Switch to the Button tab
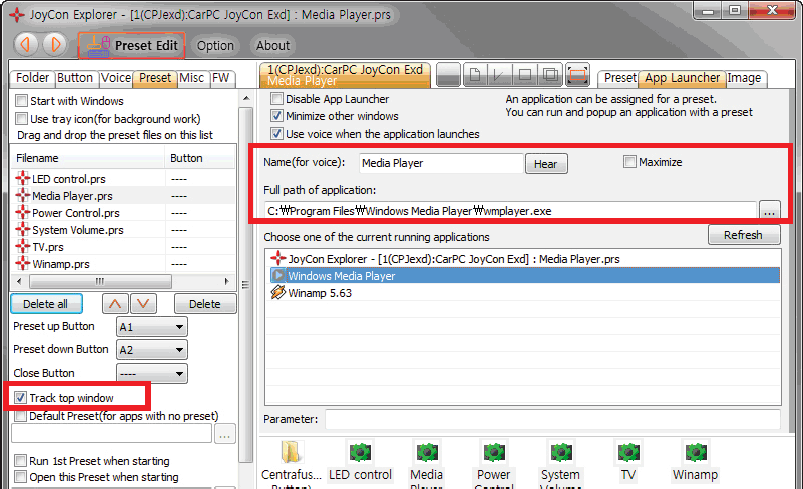The image size is (803, 489). pyautogui.click(x=75, y=78)
